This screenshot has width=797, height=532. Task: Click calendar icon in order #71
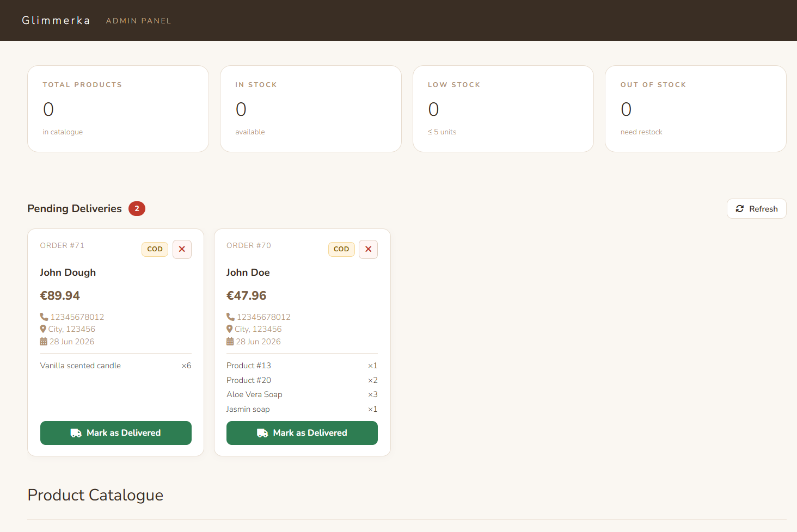[x=44, y=342]
